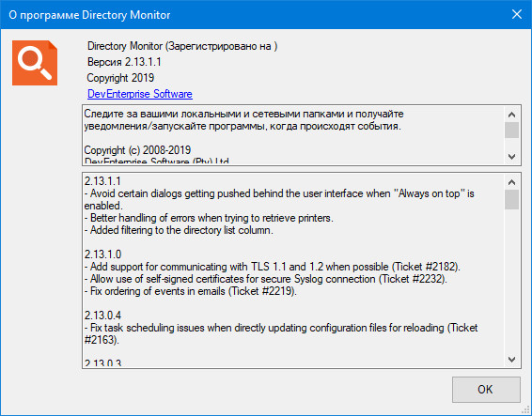Click the description box scrollbar thumb

coord(511,131)
